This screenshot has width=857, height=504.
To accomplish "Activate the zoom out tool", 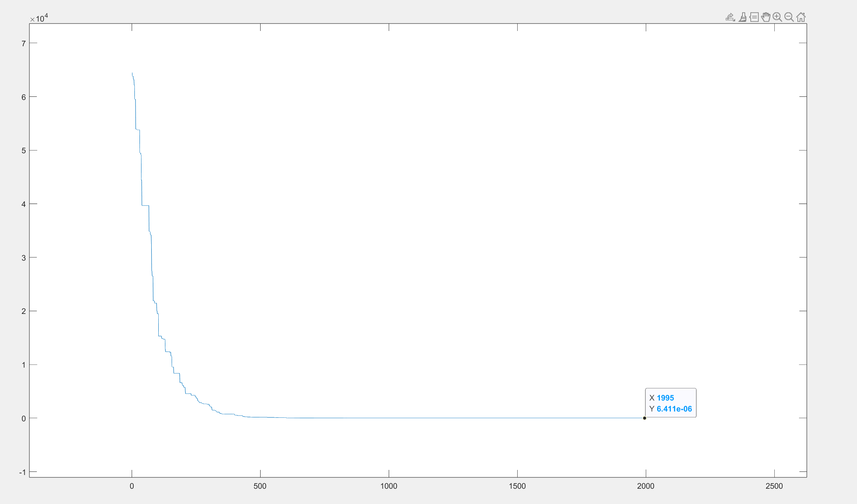I will point(789,17).
